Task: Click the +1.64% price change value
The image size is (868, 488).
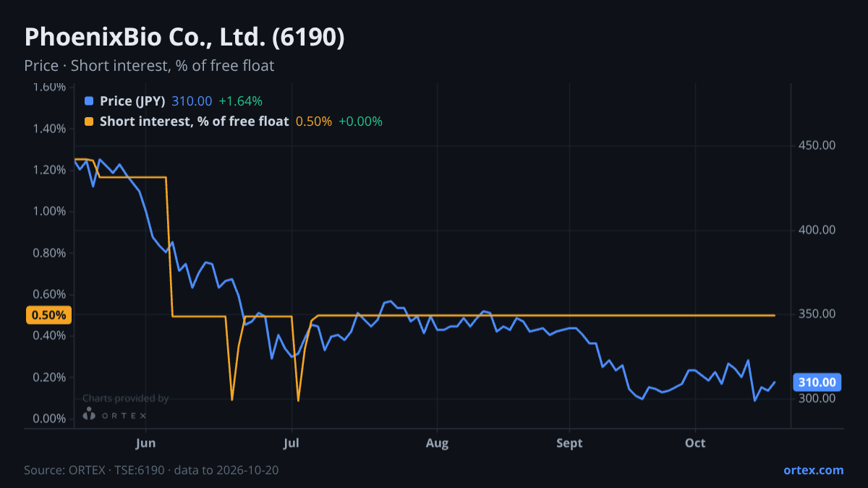Action: [x=240, y=101]
